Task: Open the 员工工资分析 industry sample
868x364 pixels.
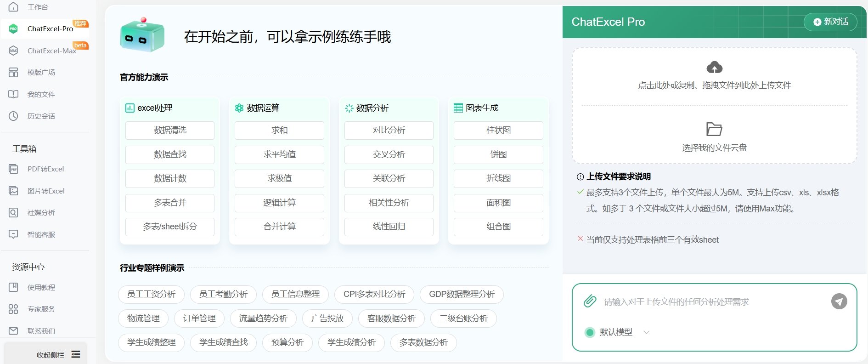Action: pos(151,294)
